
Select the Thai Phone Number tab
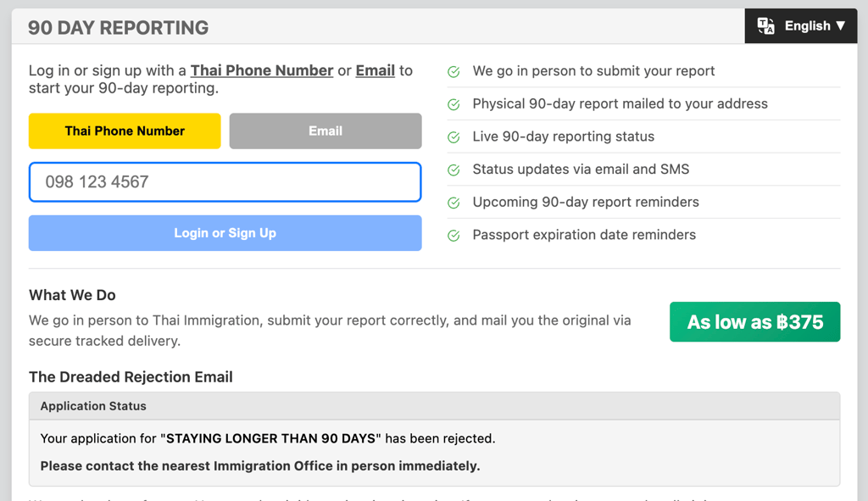pos(125,131)
